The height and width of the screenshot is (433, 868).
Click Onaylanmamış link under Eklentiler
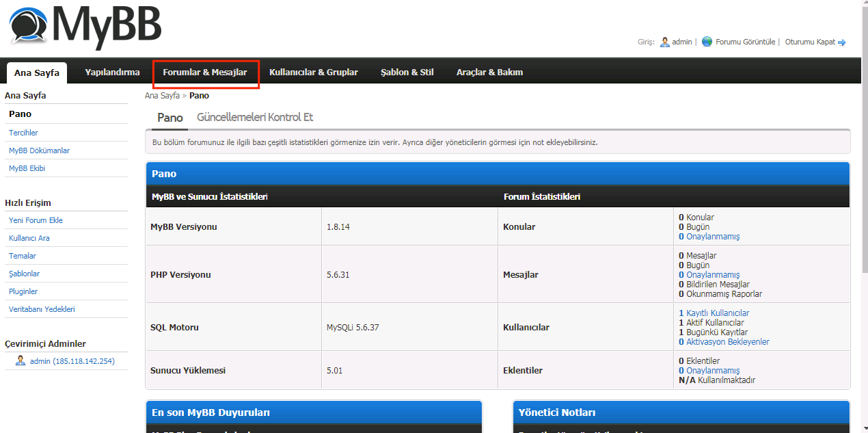click(709, 371)
